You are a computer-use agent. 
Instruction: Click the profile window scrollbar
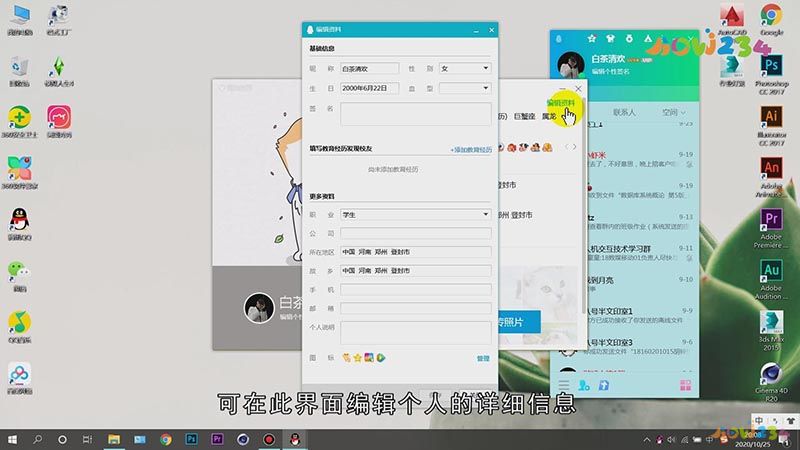coord(585,204)
